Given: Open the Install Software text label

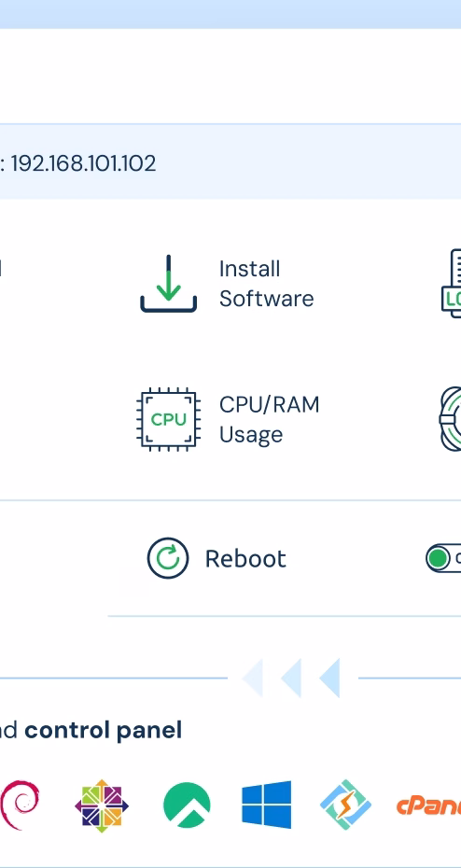Looking at the screenshot, I should pyautogui.click(x=266, y=284).
